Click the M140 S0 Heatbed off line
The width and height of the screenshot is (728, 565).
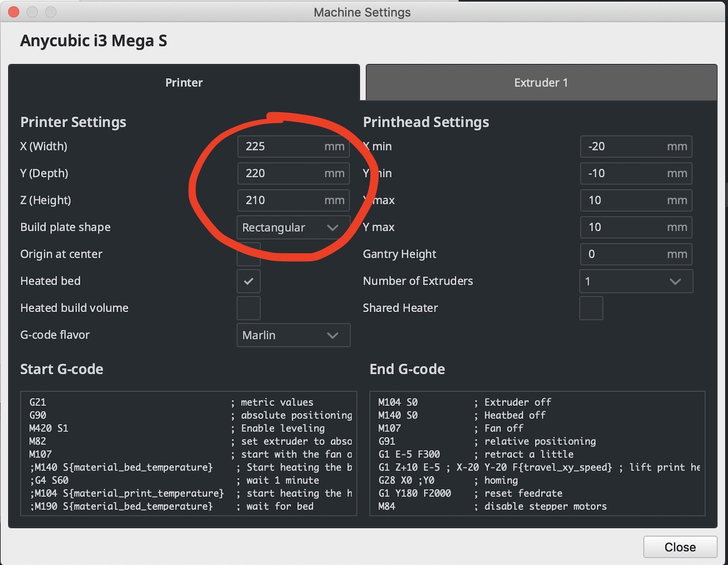click(x=462, y=415)
